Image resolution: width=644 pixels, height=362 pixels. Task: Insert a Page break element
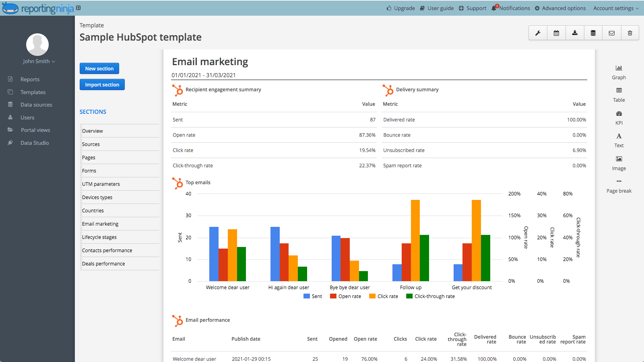click(x=619, y=186)
